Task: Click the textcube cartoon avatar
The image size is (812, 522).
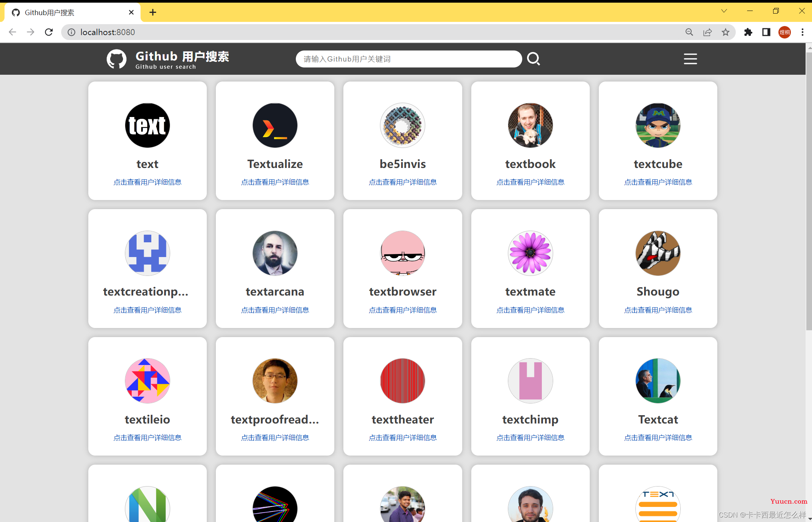Action: pyautogui.click(x=658, y=125)
